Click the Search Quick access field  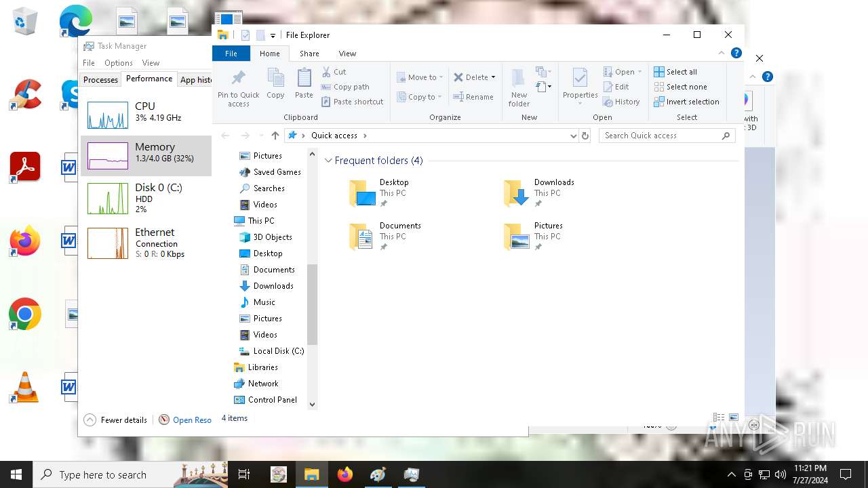pyautogui.click(x=667, y=136)
